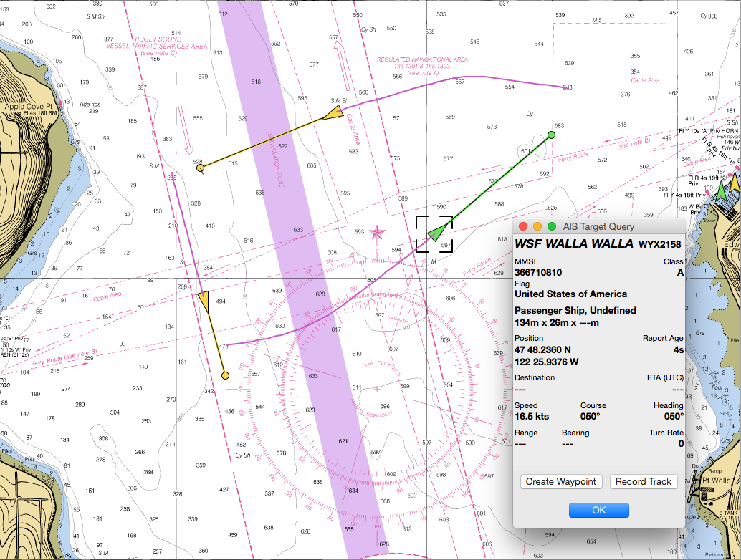Click the Record Track button
The height and width of the screenshot is (560, 741).
click(643, 481)
